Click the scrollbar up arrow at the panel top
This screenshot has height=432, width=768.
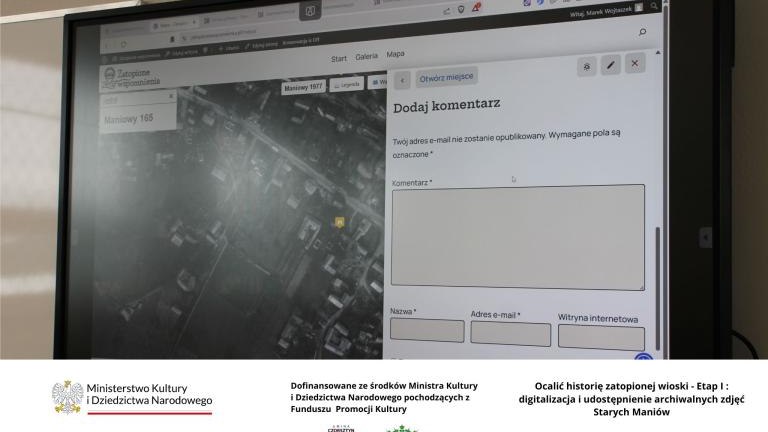[658, 52]
